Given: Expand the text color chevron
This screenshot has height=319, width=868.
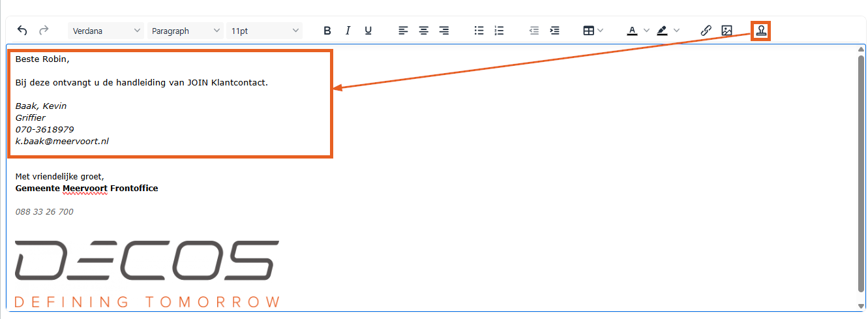Looking at the screenshot, I should click(x=647, y=31).
